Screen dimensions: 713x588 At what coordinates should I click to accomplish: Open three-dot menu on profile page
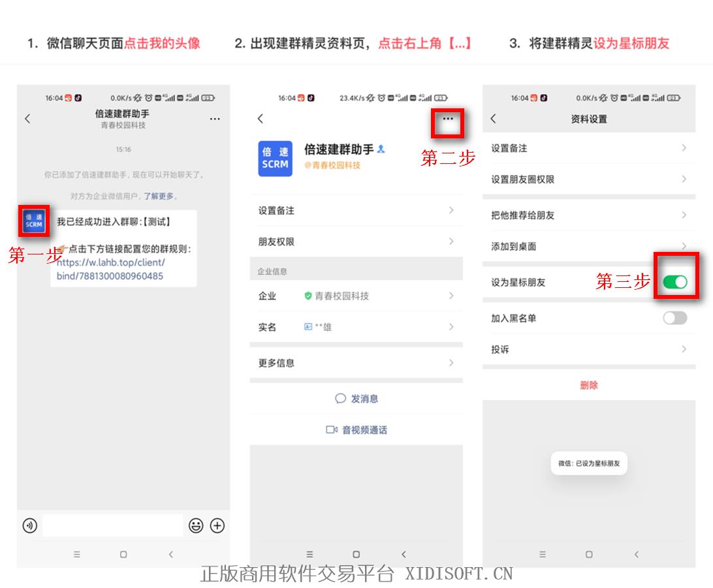coord(448,119)
